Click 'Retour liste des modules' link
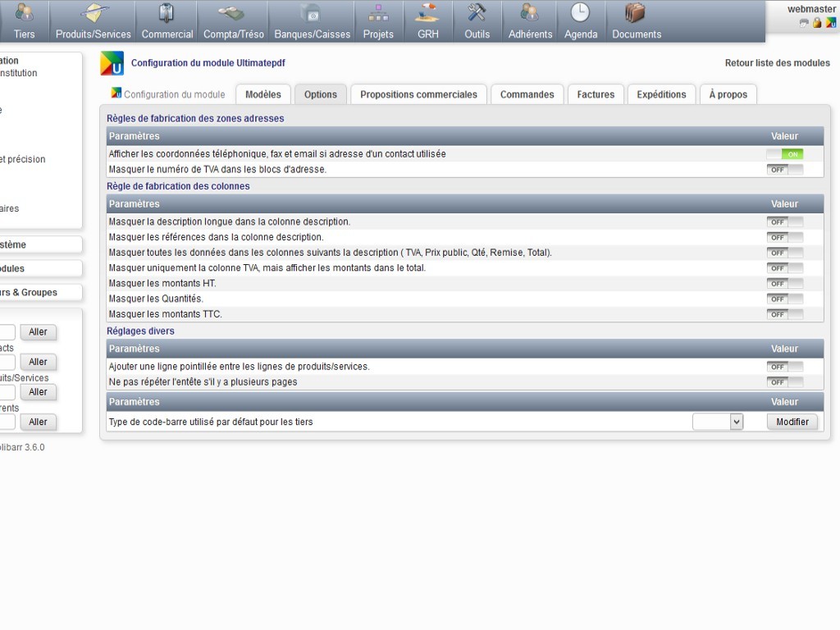840x630 pixels. 778,63
